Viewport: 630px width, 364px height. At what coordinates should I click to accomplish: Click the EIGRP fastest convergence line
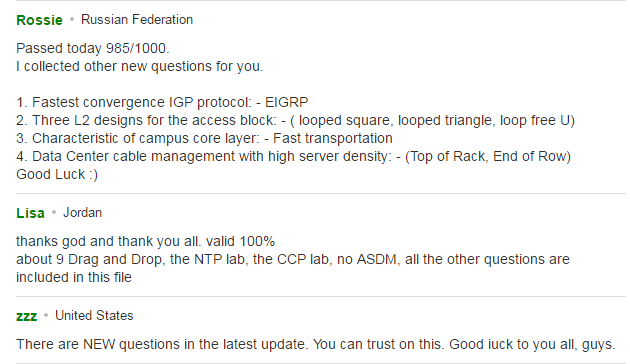point(162,102)
